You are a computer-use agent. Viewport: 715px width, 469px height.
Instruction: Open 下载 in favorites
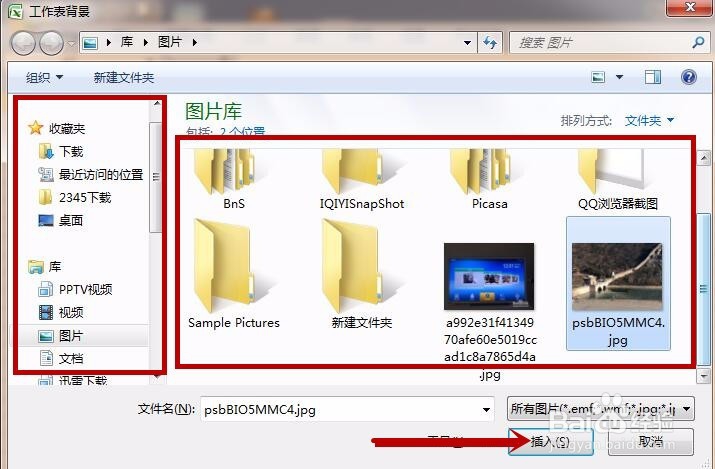(x=71, y=151)
